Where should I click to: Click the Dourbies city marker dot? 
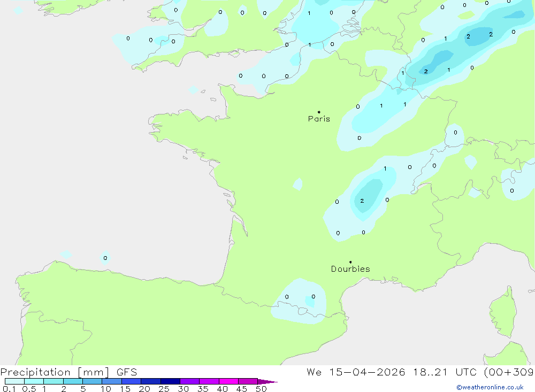[350, 262]
